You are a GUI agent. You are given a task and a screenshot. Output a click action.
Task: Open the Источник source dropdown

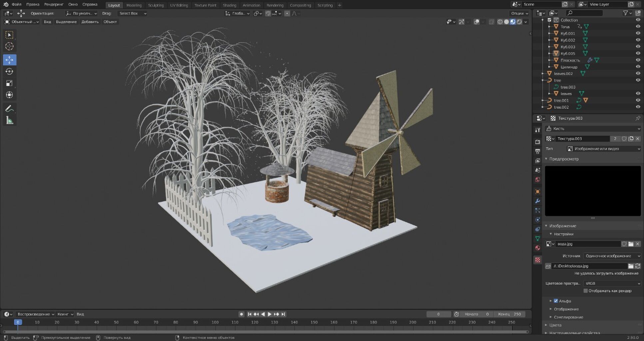point(612,256)
